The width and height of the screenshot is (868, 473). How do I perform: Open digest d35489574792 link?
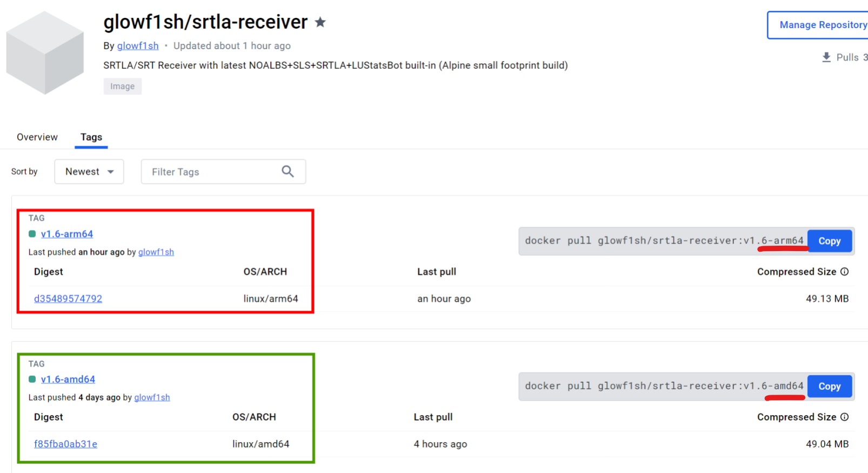[x=68, y=299]
